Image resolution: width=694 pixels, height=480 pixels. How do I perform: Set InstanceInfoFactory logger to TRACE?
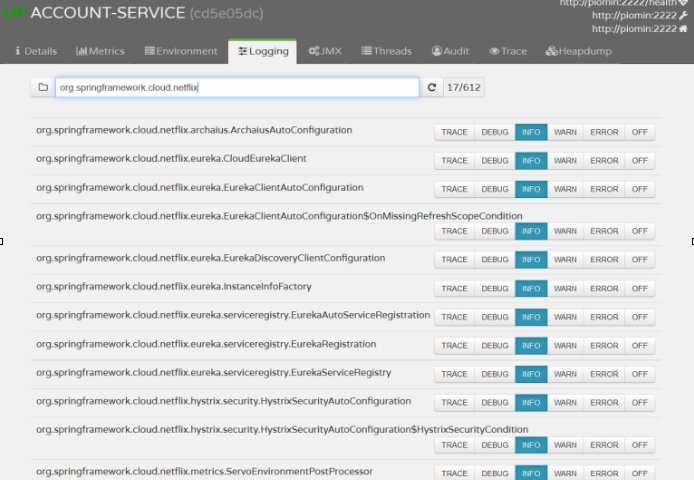tap(455, 288)
